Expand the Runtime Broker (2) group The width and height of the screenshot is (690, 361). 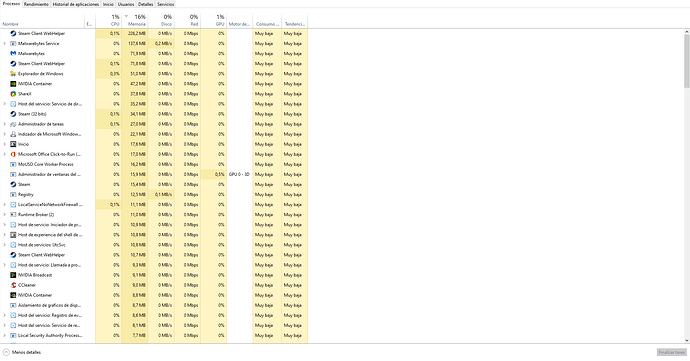point(4,215)
